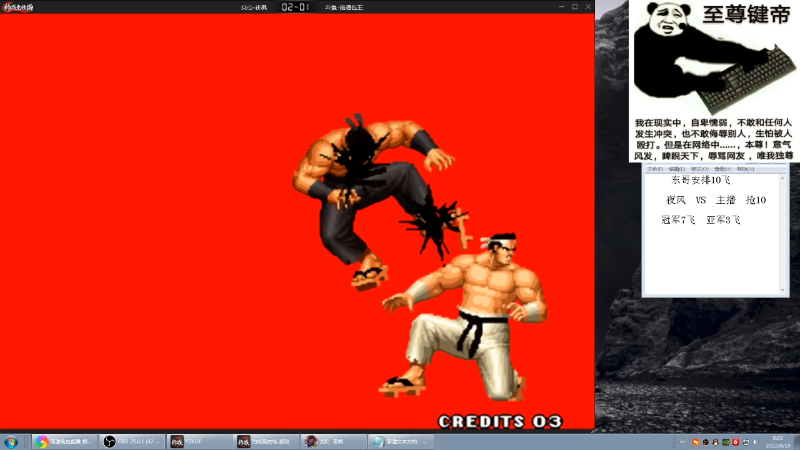Open the volume speaker tray icon

point(755,442)
